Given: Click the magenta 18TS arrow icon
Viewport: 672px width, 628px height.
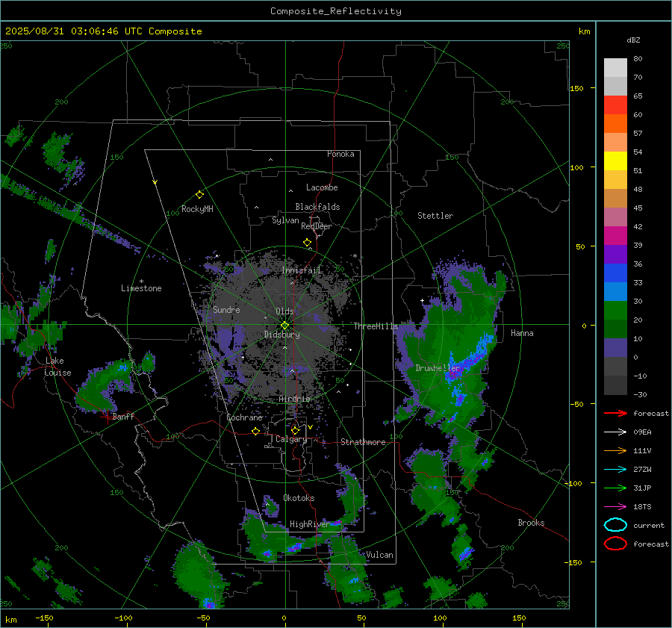Looking at the screenshot, I should point(615,507).
